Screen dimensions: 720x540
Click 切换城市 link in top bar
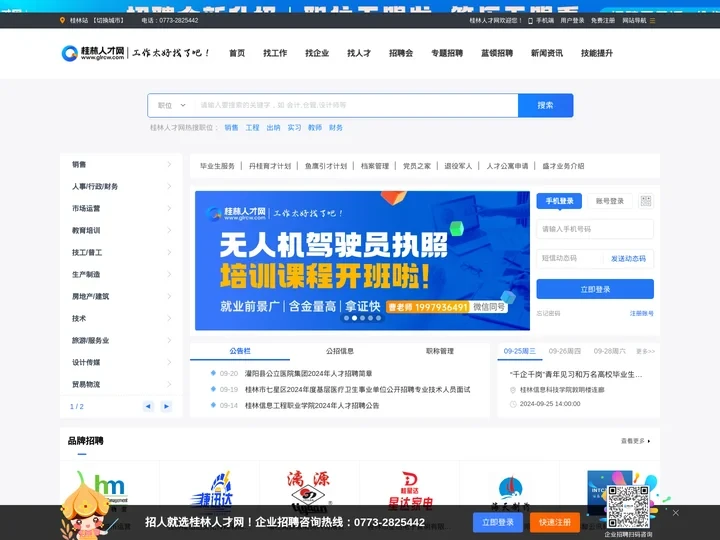[108, 21]
